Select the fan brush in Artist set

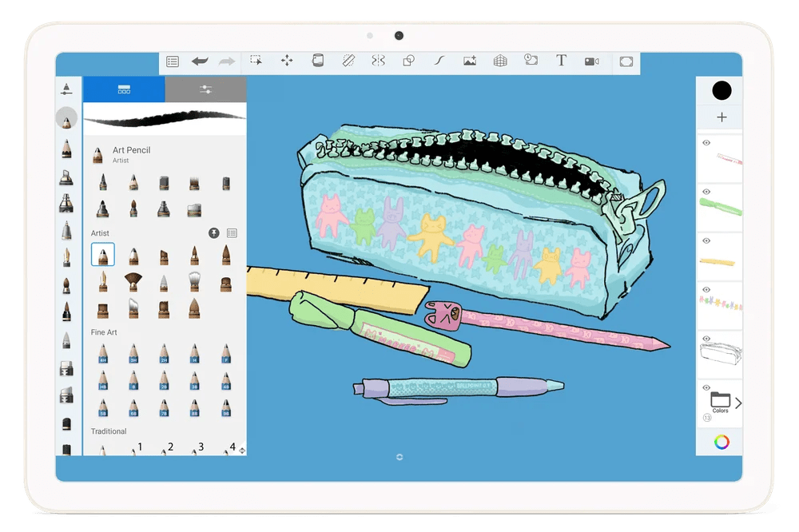(x=133, y=282)
